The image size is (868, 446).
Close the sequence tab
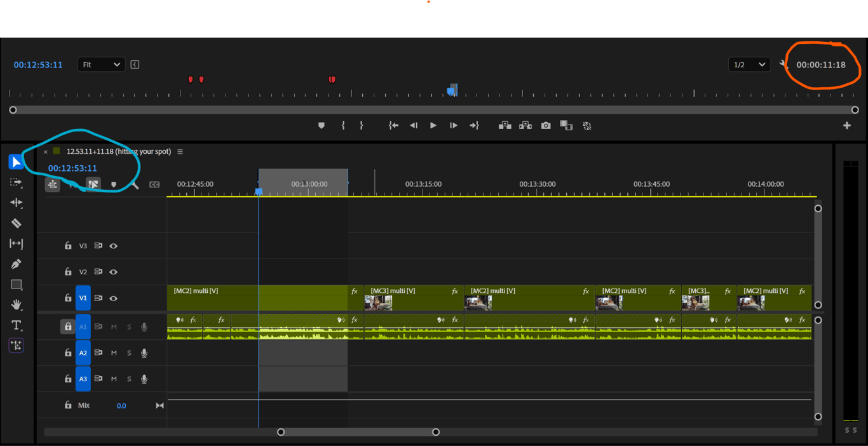(x=46, y=152)
